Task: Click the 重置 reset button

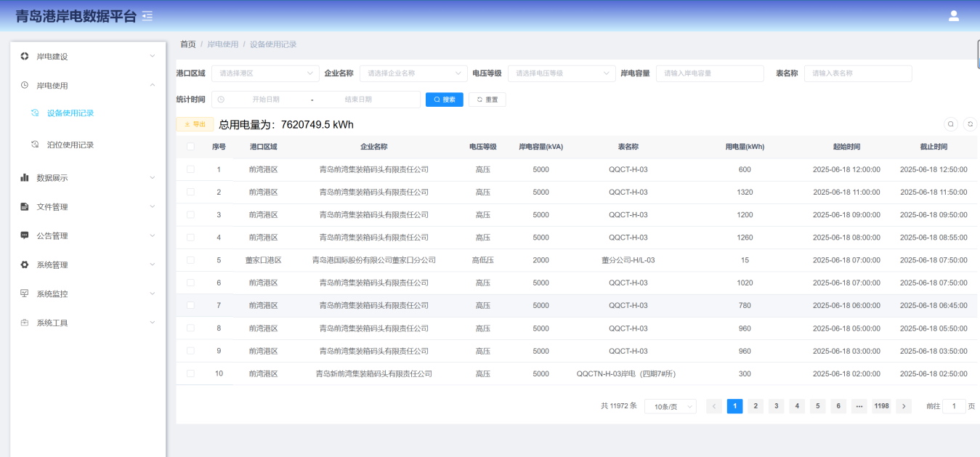Action: tap(487, 100)
